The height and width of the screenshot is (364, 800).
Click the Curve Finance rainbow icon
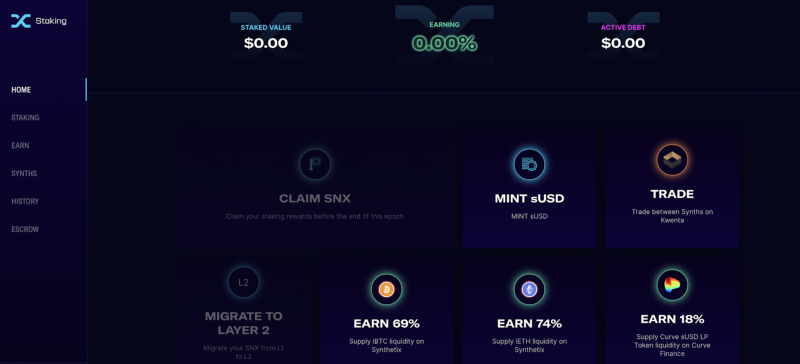coord(672,285)
